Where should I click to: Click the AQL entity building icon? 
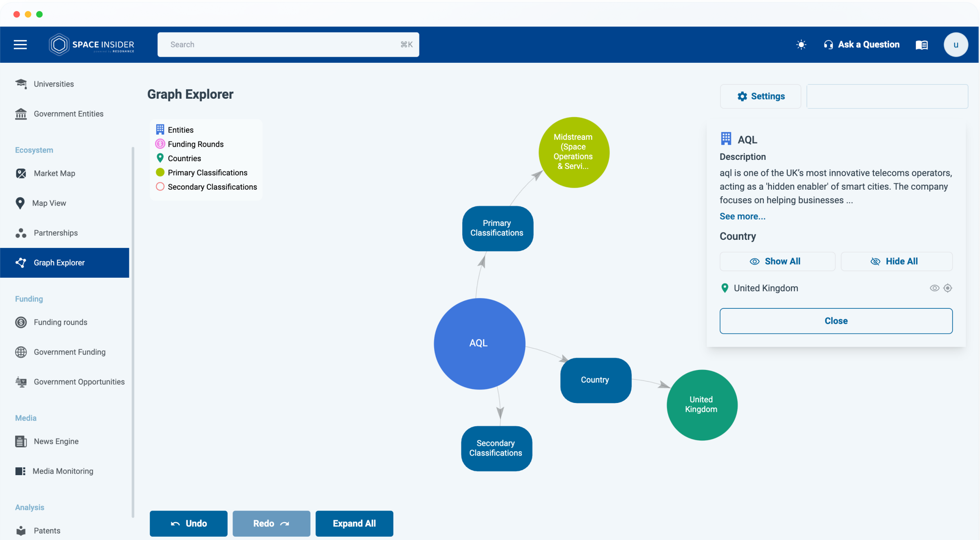[726, 139]
